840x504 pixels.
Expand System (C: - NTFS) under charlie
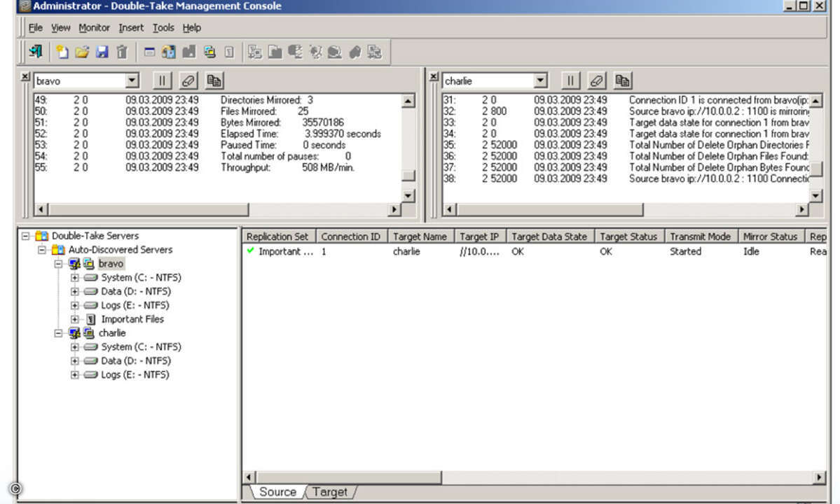[74, 346]
